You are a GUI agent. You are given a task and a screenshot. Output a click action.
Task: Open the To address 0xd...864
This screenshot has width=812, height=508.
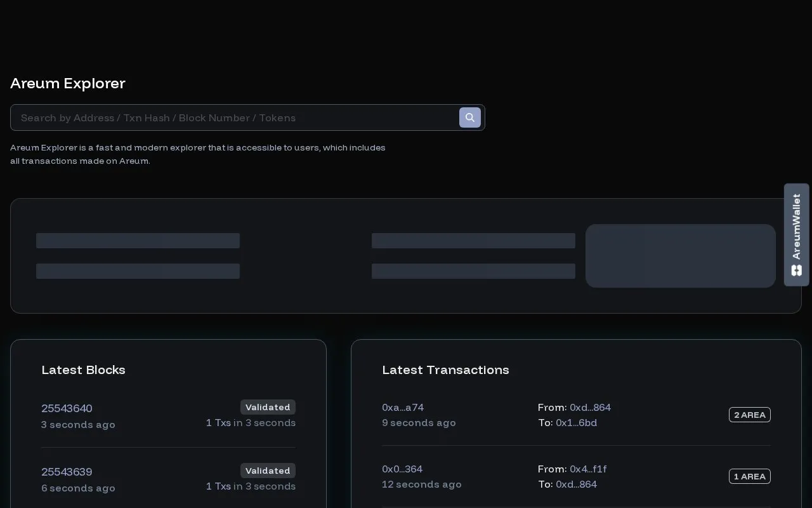576,485
